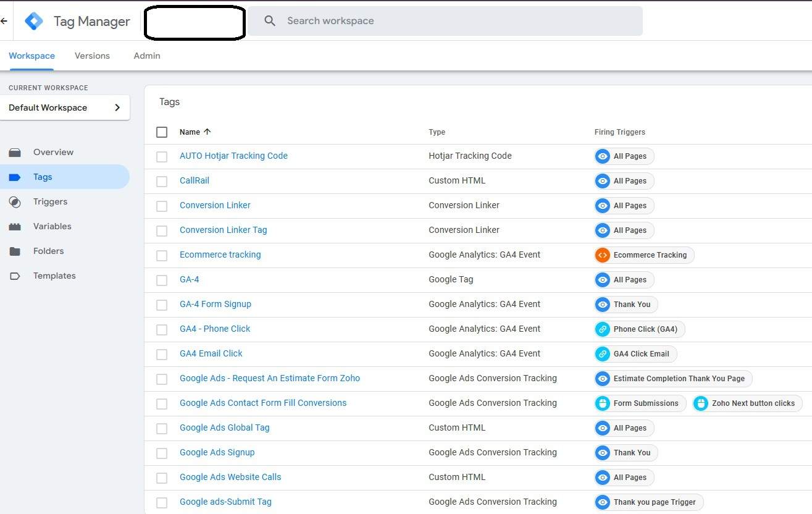Open the GA4 - Phone Click tag
The width and height of the screenshot is (812, 514).
point(215,329)
